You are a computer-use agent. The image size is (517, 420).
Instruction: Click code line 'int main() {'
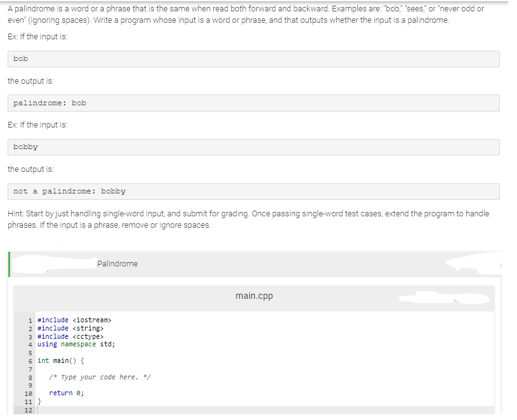(61, 360)
